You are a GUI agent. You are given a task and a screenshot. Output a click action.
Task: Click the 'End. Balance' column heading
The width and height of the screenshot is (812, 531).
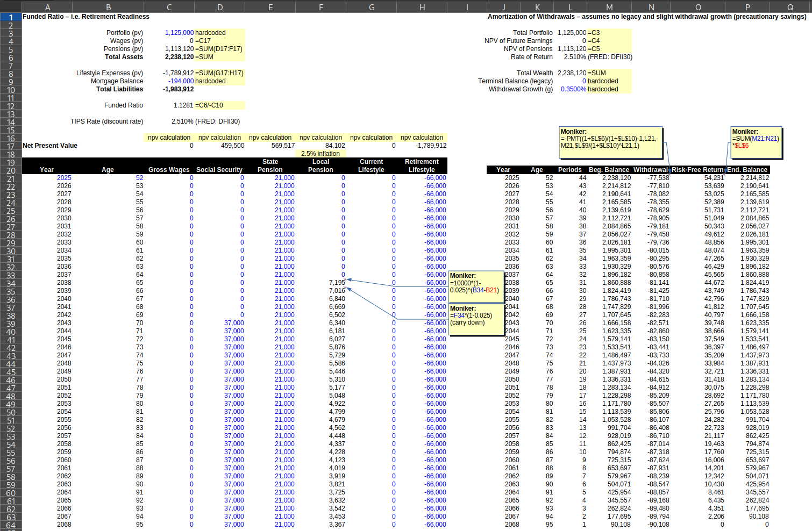pyautogui.click(x=747, y=170)
